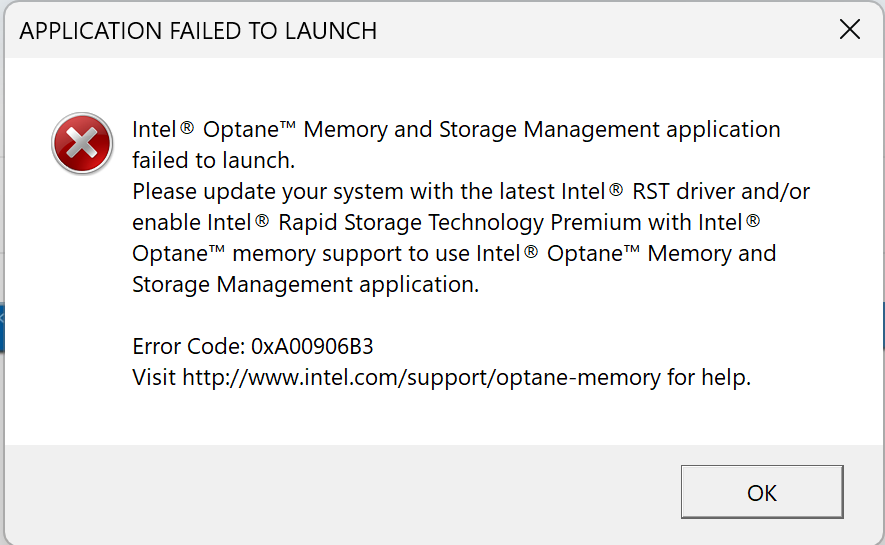
Task: Click the 'failed to launch.' text line
Action: tap(214, 160)
